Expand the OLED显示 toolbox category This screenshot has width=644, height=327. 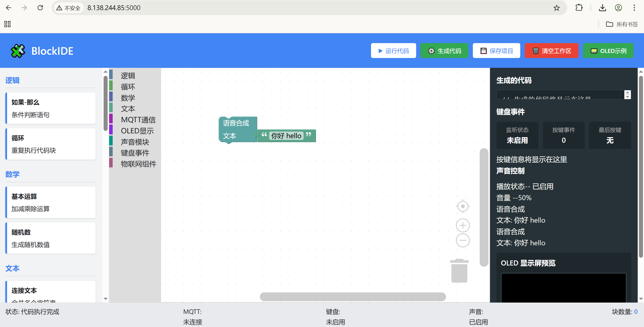tap(137, 131)
